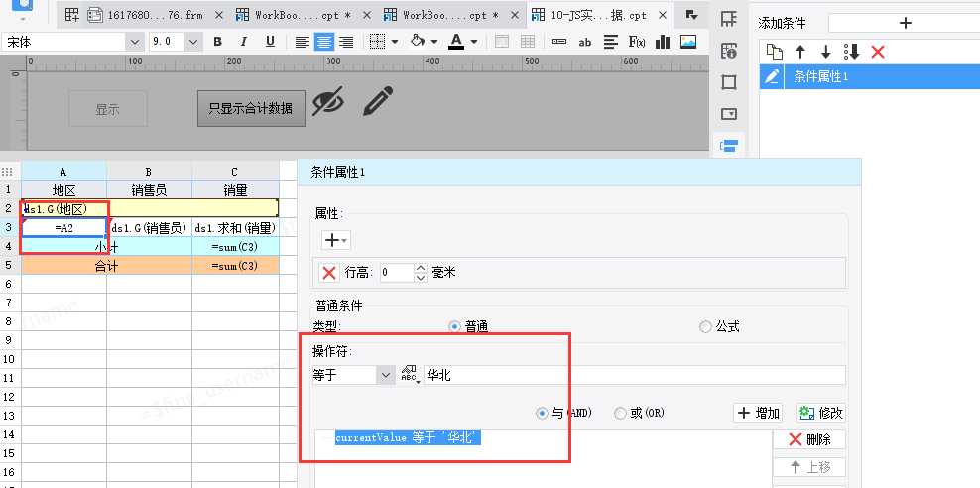Click the pencil edit icon in parameter pane
The height and width of the screenshot is (488, 980).
pyautogui.click(x=378, y=101)
